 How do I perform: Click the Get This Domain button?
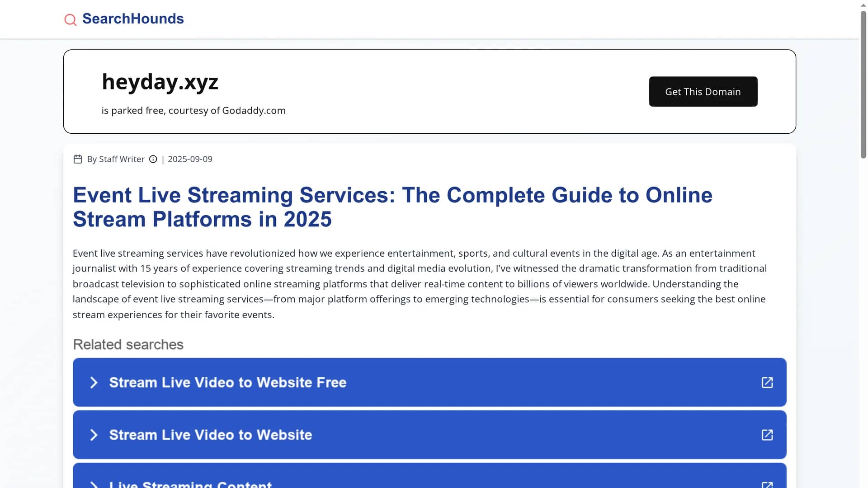click(703, 91)
